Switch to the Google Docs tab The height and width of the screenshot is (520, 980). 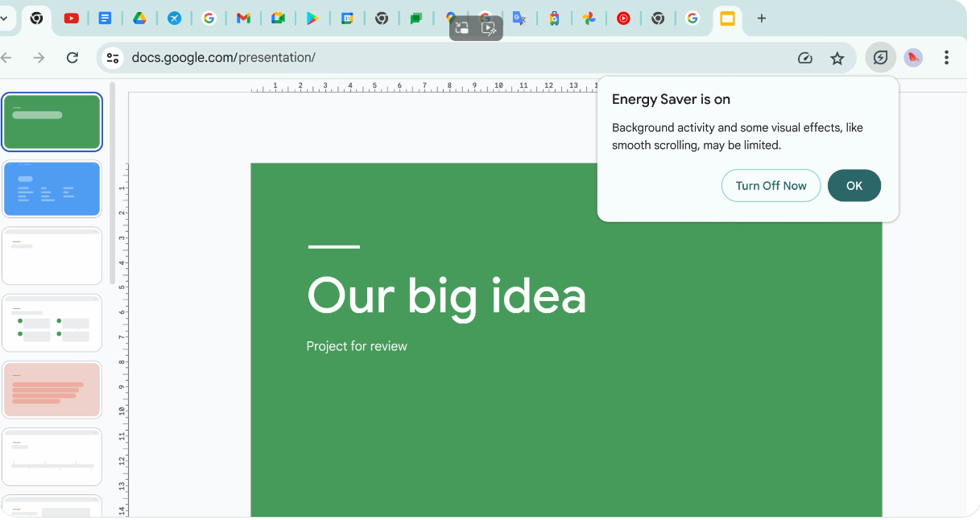click(x=105, y=19)
